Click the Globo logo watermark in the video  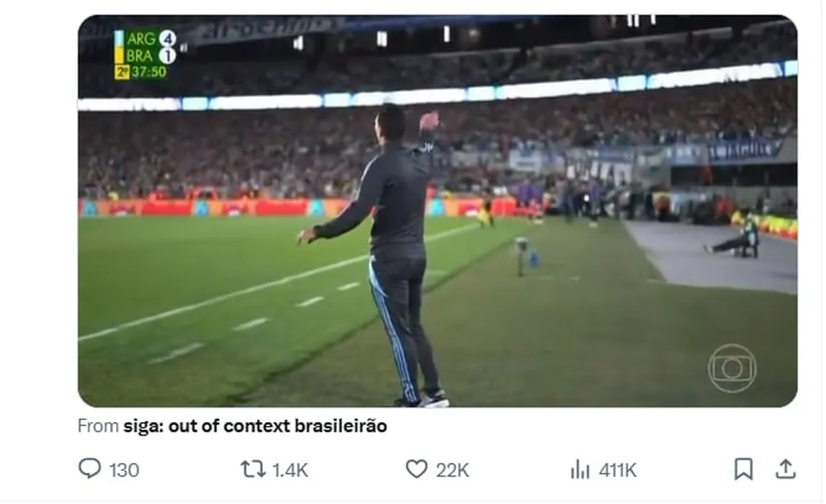pyautogui.click(x=732, y=368)
